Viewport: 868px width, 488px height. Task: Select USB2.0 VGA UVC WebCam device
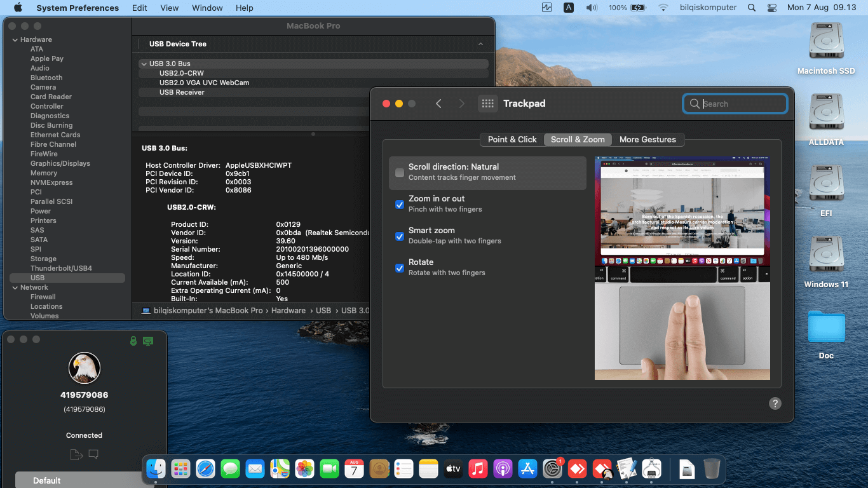point(204,83)
